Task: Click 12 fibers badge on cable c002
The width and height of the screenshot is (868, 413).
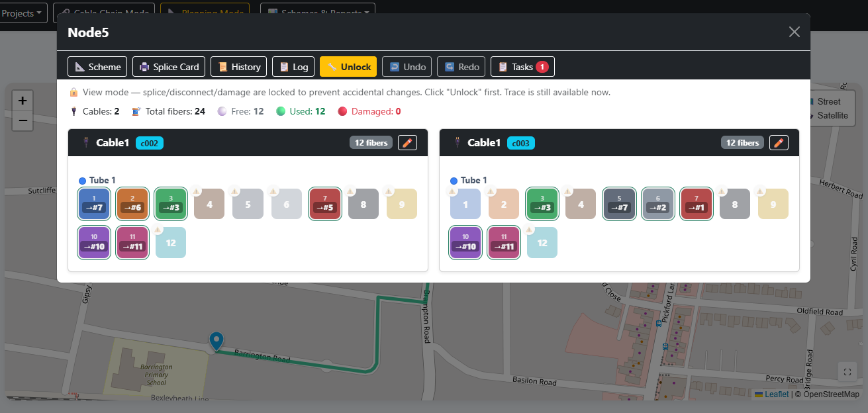Action: click(x=371, y=143)
